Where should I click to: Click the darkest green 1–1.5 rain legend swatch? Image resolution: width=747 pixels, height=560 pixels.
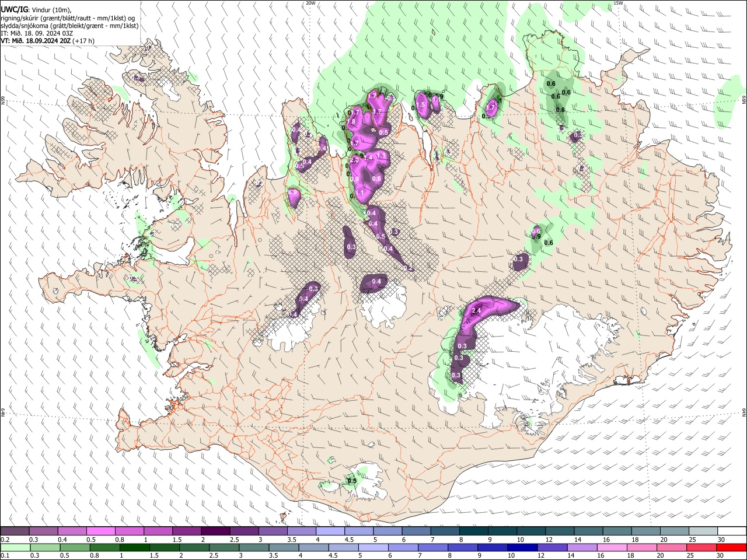tap(134, 548)
